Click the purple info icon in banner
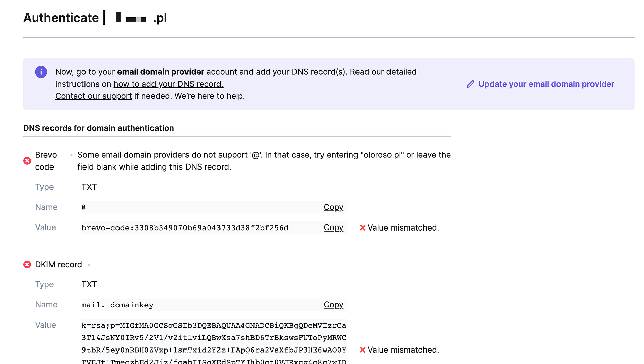This screenshot has width=644, height=364. [x=41, y=72]
